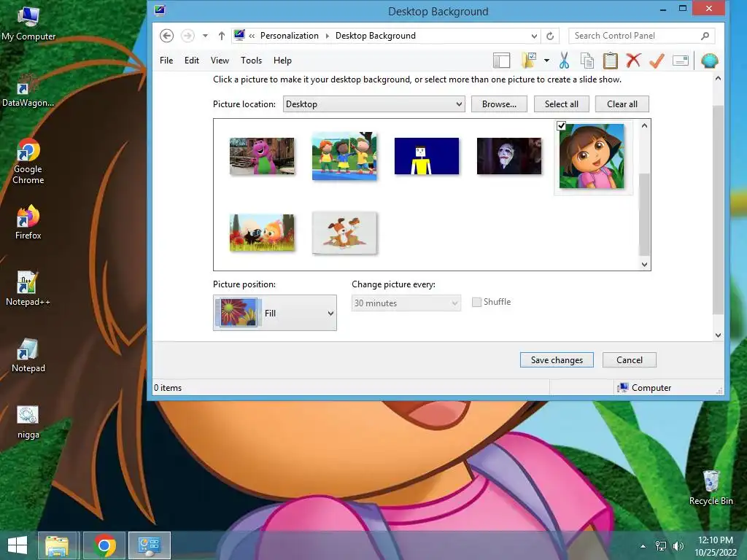Click the Properties toolbar icon
Screen dimensions: 747x560
click(681, 61)
